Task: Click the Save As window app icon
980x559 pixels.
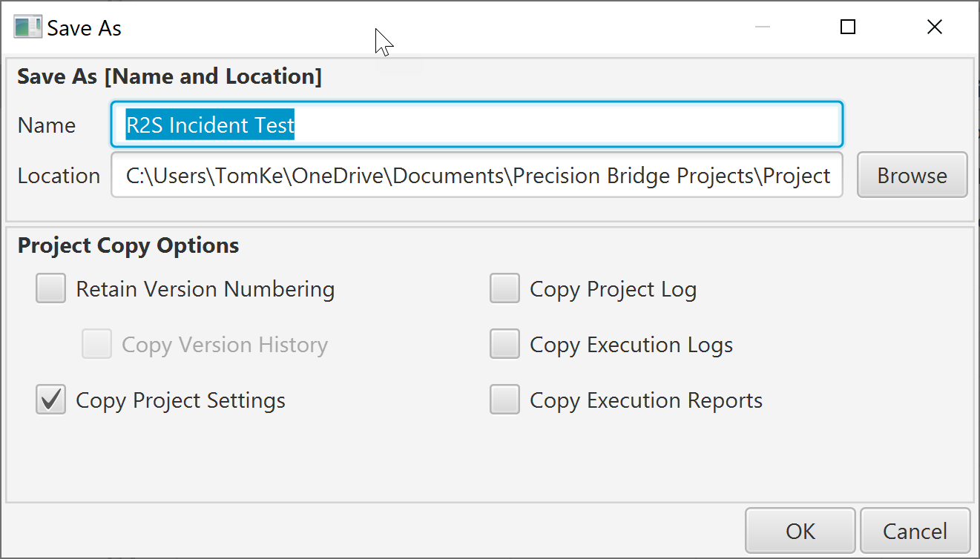Action: tap(27, 28)
